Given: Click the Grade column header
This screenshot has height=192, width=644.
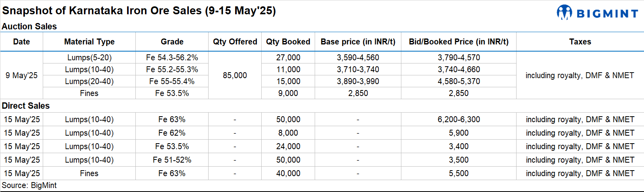Looking at the screenshot, I should [172, 42].
